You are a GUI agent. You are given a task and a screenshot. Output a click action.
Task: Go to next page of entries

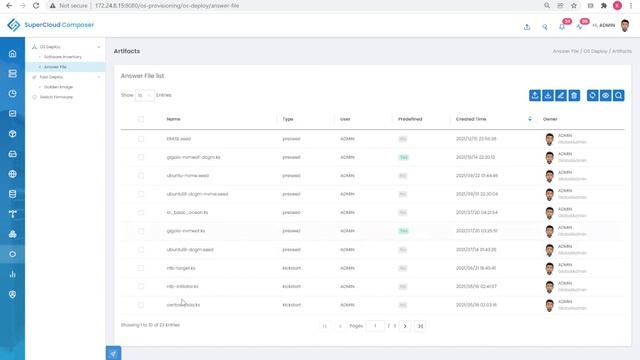pos(405,326)
